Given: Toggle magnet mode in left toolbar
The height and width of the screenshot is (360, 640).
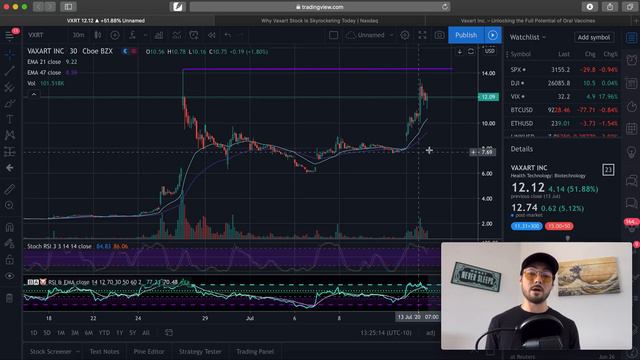Looking at the screenshot, I should click(x=9, y=227).
